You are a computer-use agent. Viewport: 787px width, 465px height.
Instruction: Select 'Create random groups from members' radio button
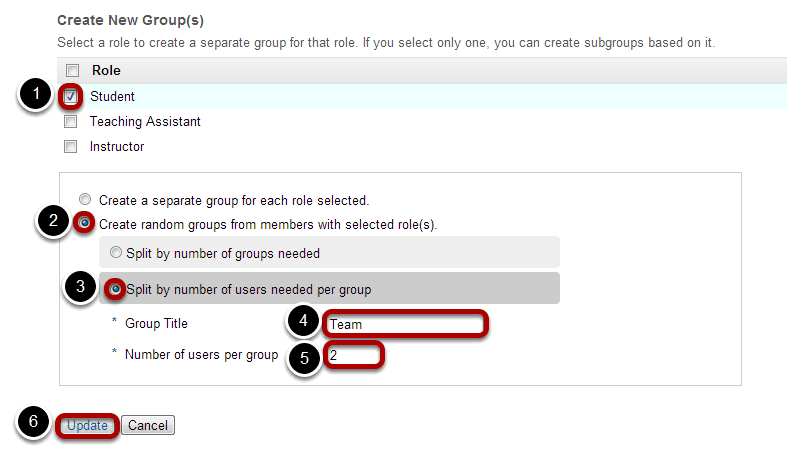coord(85,222)
